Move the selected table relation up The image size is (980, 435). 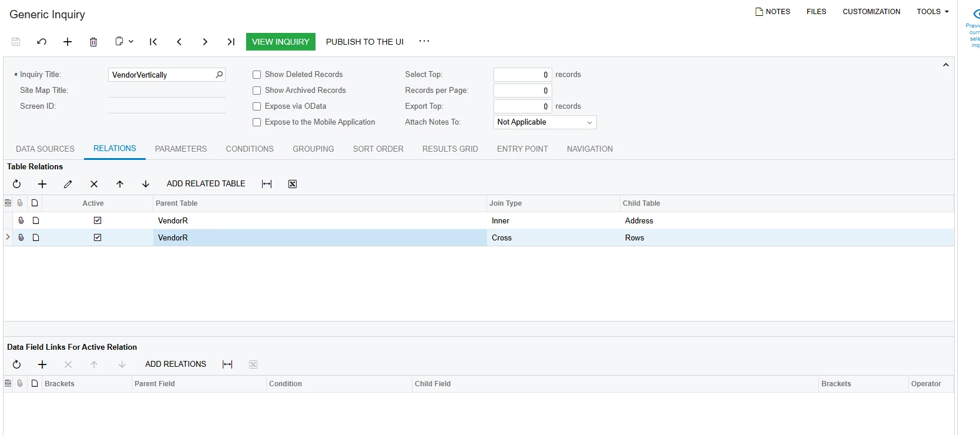pyautogui.click(x=120, y=184)
